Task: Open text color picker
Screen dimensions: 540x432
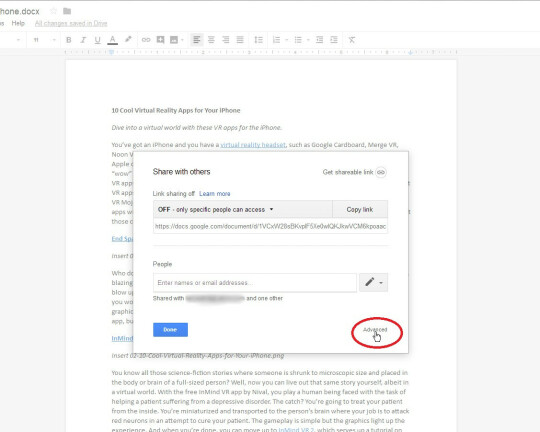Action: (x=112, y=40)
